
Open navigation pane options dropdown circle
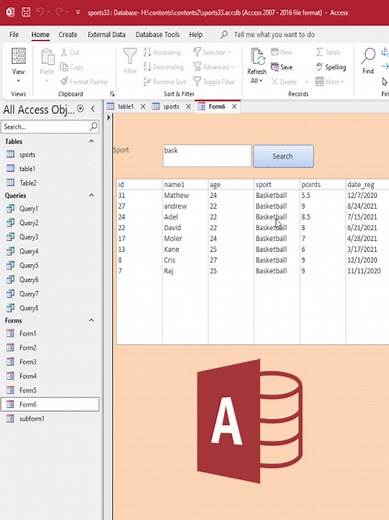click(x=80, y=109)
